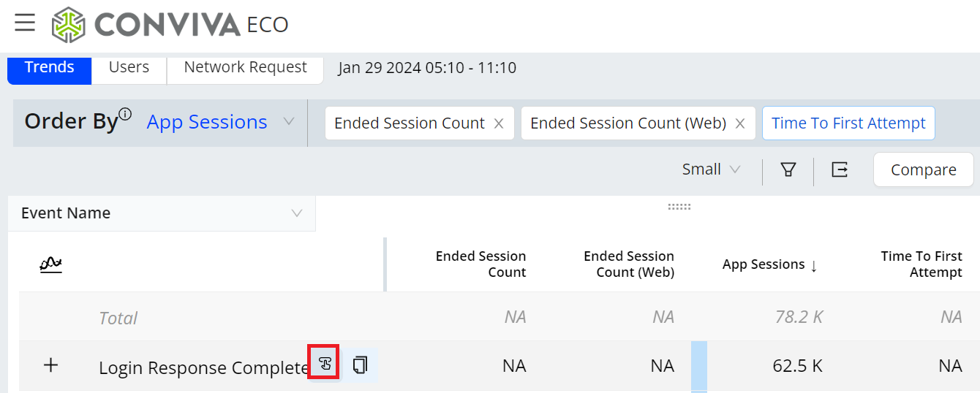Sort by the App Sessions column header

pyautogui.click(x=770, y=264)
